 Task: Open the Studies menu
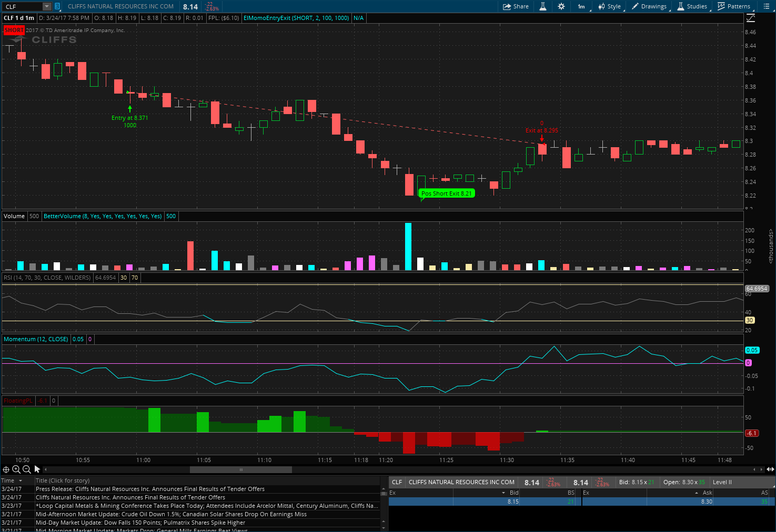click(x=692, y=6)
